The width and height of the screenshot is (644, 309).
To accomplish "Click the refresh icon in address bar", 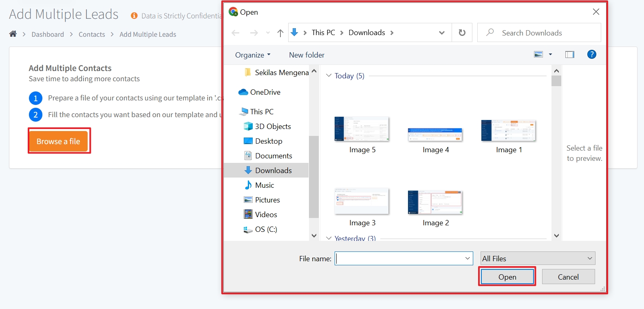I will point(462,33).
